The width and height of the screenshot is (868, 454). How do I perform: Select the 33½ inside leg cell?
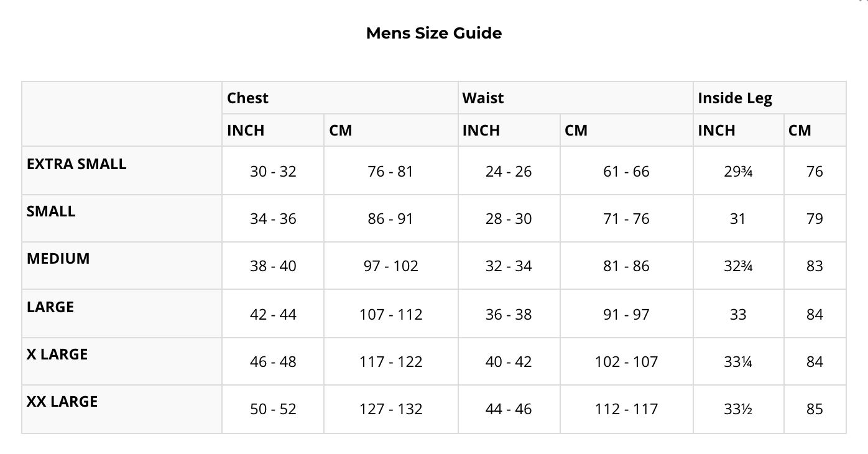(738, 409)
